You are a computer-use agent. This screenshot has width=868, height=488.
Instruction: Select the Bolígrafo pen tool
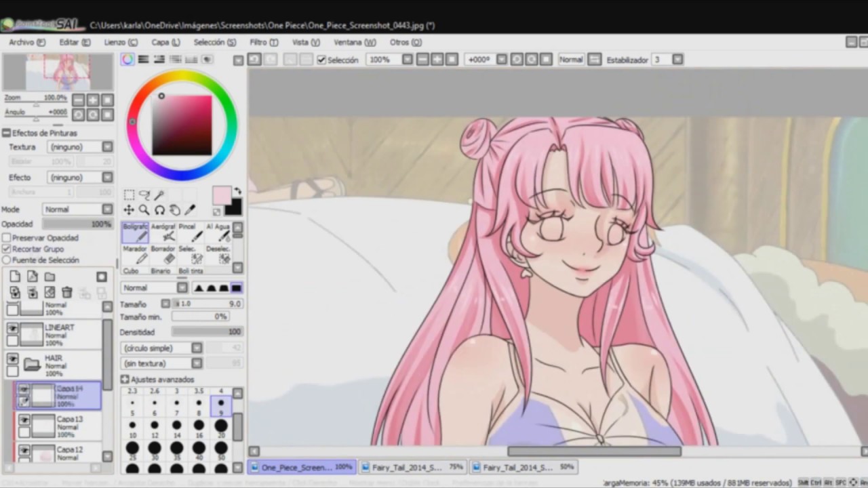pyautogui.click(x=135, y=232)
